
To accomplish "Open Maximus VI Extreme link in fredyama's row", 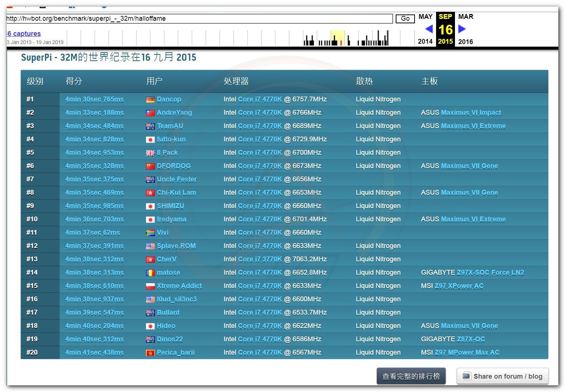I will (473, 219).
